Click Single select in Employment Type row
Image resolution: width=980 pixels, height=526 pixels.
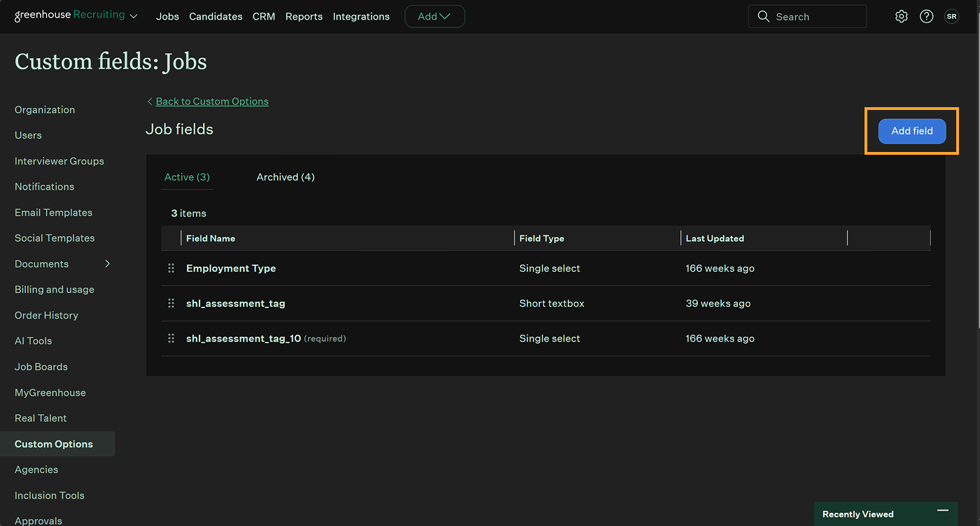coord(549,268)
